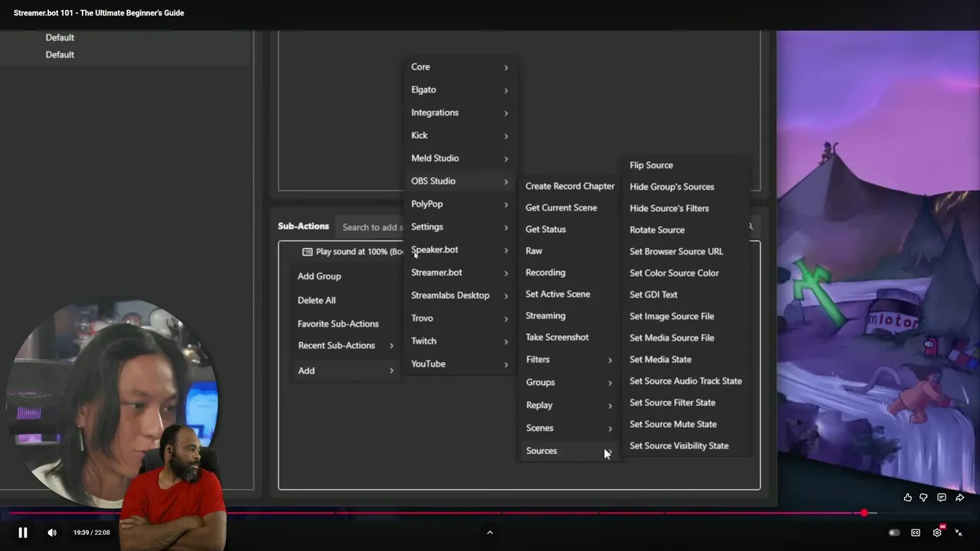
Task: Select Set Source Mute State
Action: (673, 424)
